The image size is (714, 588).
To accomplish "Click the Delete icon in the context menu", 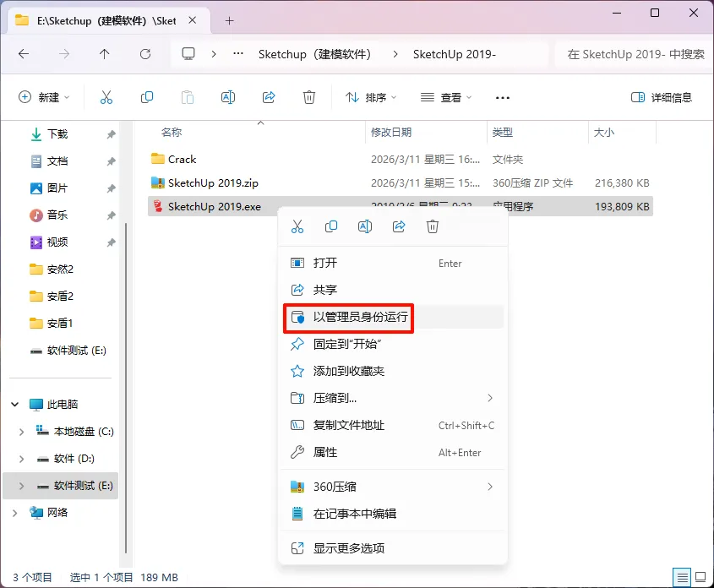I will click(433, 226).
